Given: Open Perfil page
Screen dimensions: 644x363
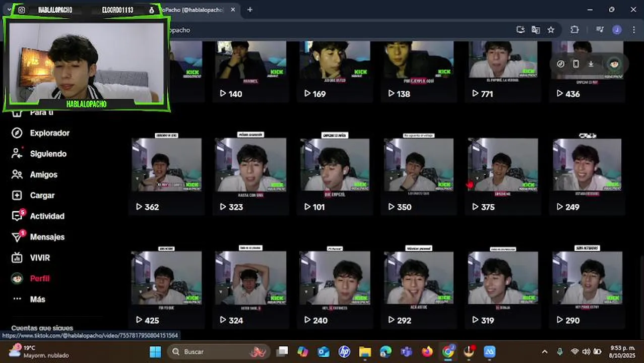Looking at the screenshot, I should point(31,278).
